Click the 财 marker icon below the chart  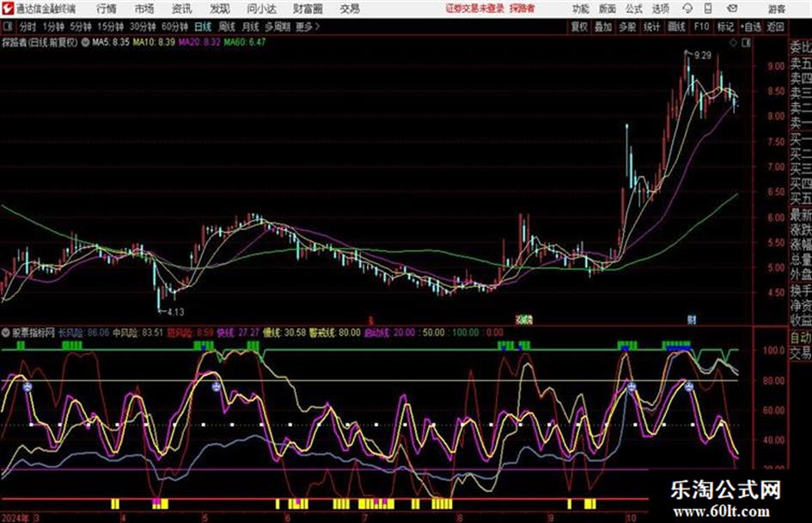(x=692, y=320)
